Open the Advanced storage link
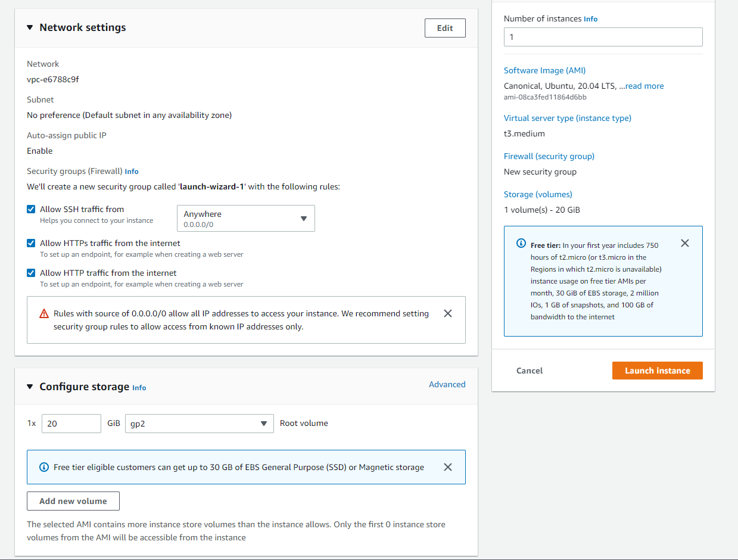 [x=447, y=384]
